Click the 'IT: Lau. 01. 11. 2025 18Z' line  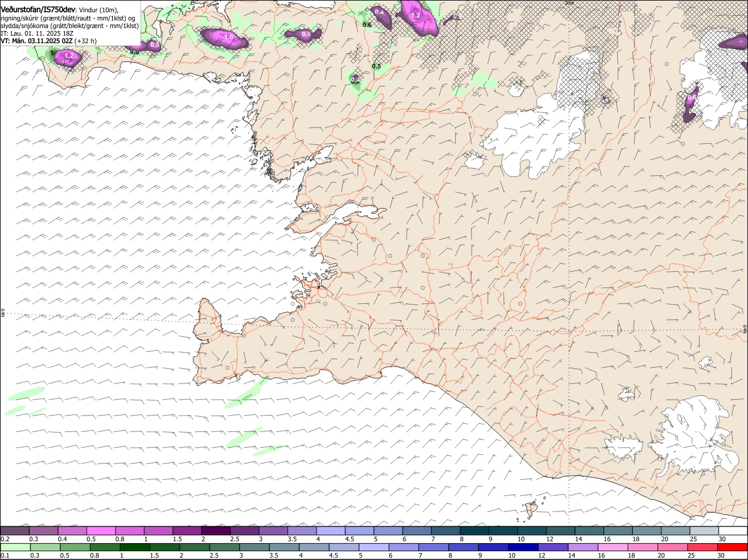[37, 33]
